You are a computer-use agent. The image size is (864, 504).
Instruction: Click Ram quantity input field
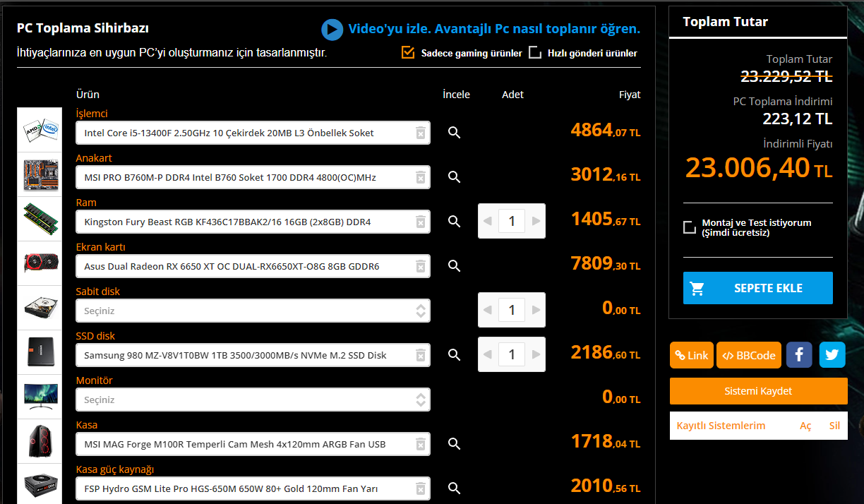click(512, 221)
